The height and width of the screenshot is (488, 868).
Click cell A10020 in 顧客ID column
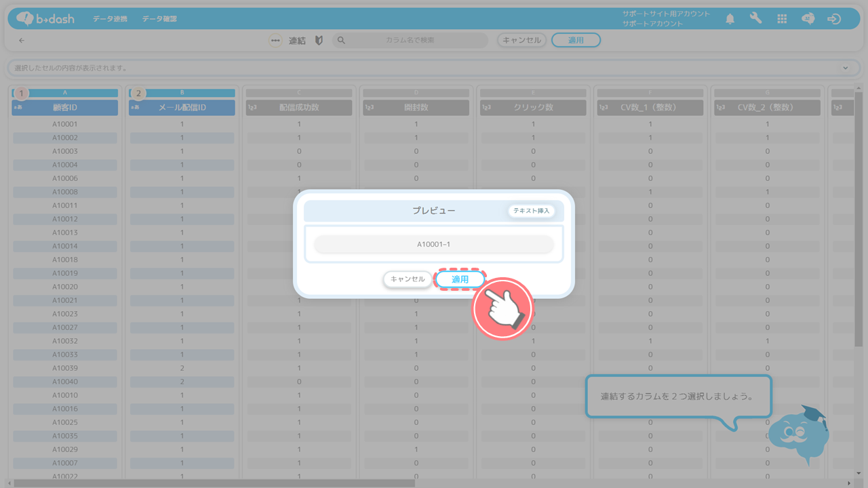pyautogui.click(x=65, y=287)
